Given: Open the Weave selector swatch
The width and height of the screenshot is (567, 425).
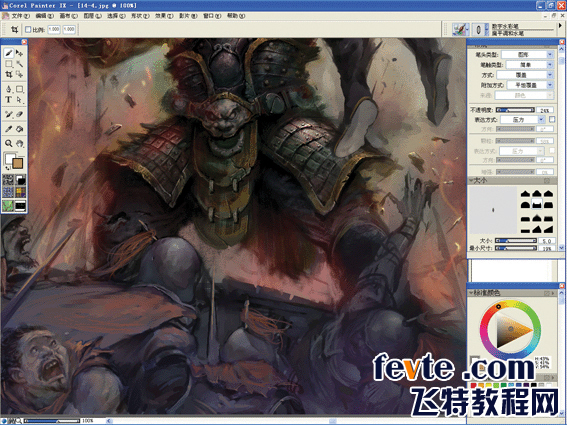Looking at the screenshot, I should [x=20, y=192].
